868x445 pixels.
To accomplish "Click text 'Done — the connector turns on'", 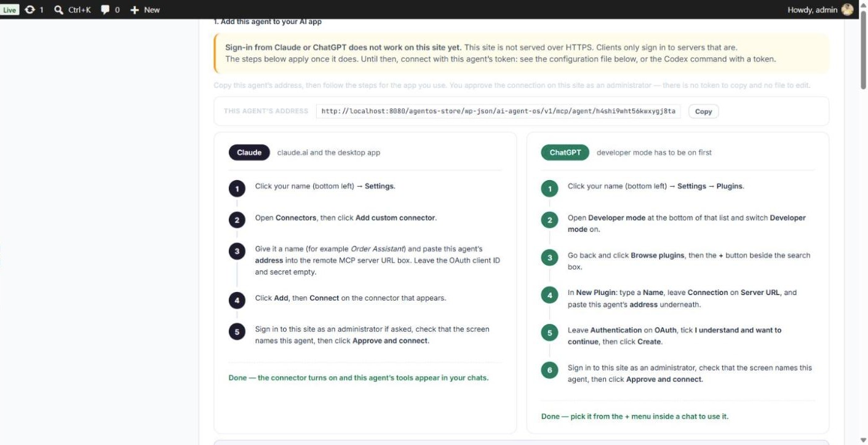I will pos(359,378).
